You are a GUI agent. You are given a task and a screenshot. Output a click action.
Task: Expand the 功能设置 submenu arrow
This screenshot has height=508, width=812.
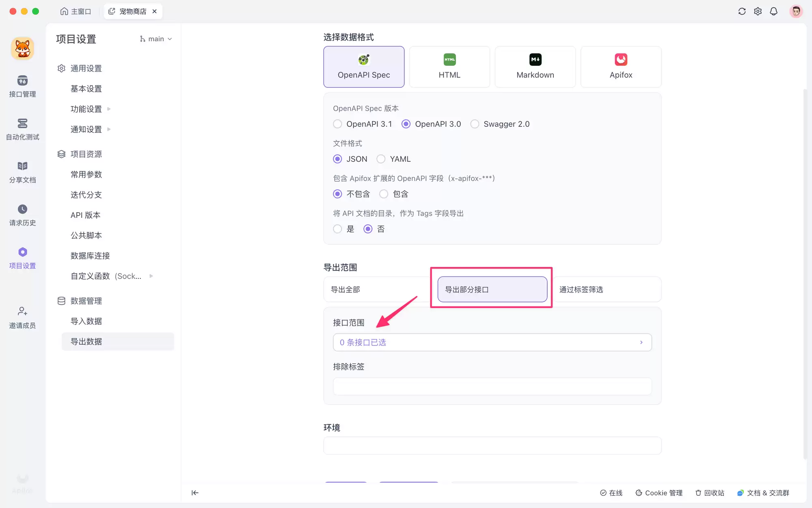109,109
